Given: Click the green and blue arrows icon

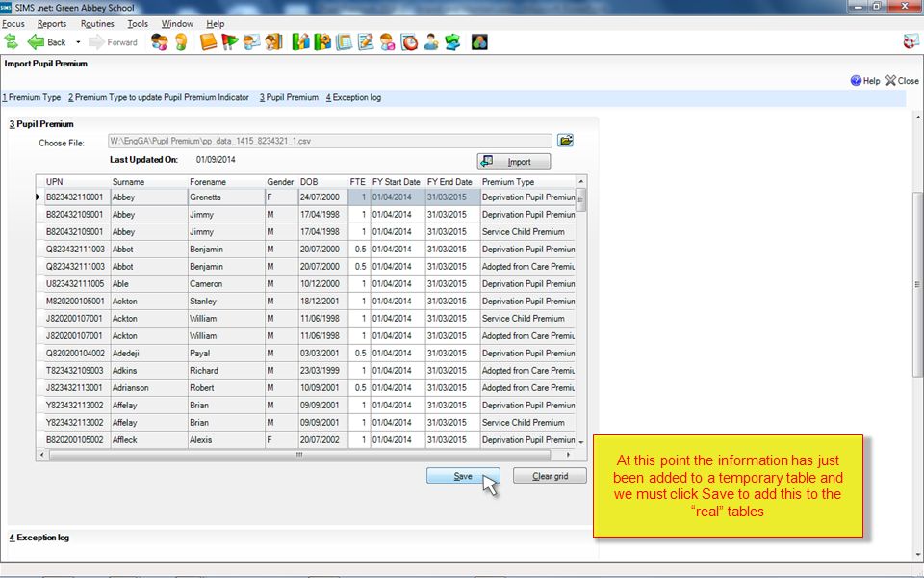Looking at the screenshot, I should pyautogui.click(x=452, y=42).
